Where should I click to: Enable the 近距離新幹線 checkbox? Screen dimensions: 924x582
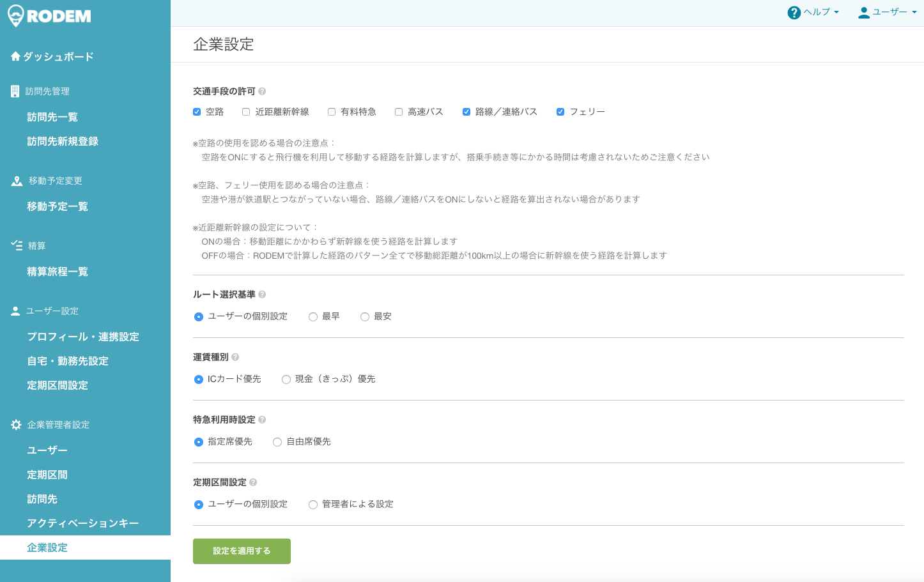pyautogui.click(x=246, y=112)
